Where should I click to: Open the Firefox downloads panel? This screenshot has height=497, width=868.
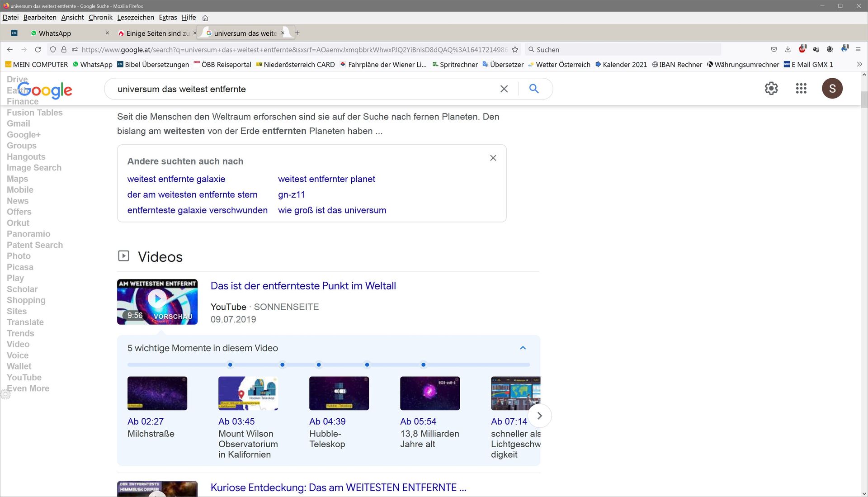[x=788, y=49]
